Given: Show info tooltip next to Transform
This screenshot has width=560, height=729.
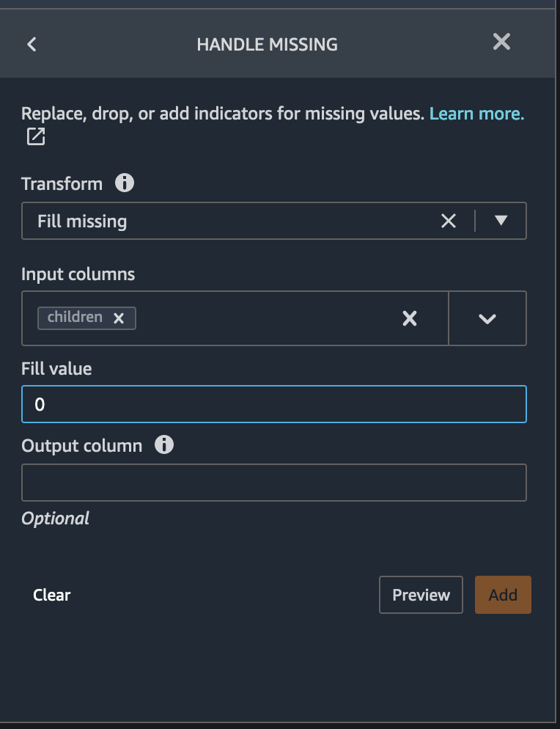Looking at the screenshot, I should pos(124,183).
